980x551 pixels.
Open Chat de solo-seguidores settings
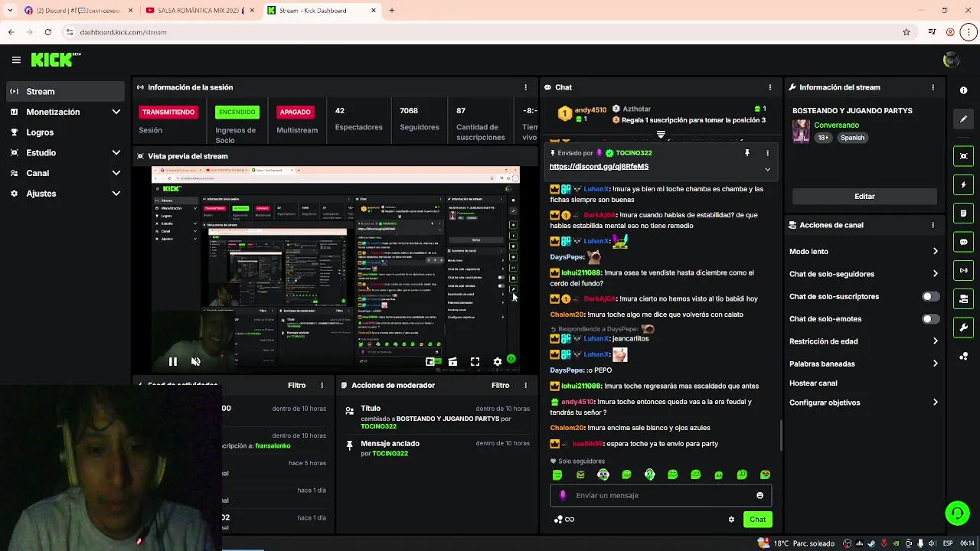tap(864, 274)
